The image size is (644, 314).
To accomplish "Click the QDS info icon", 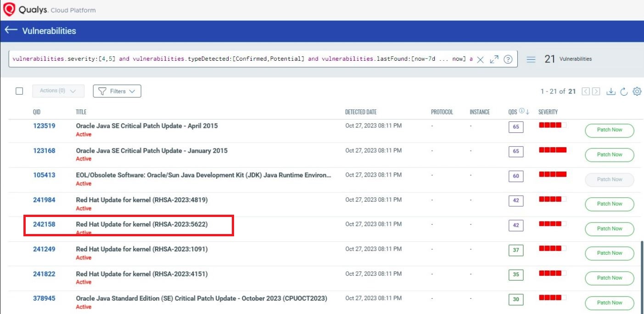I will (x=521, y=112).
